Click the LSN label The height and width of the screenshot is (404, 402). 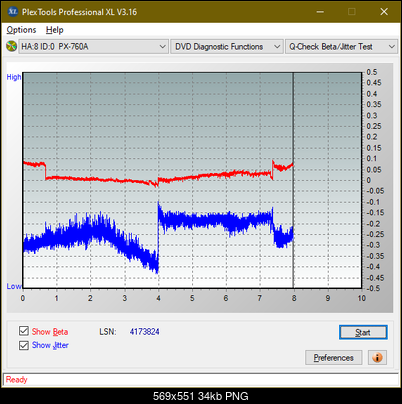(x=108, y=332)
